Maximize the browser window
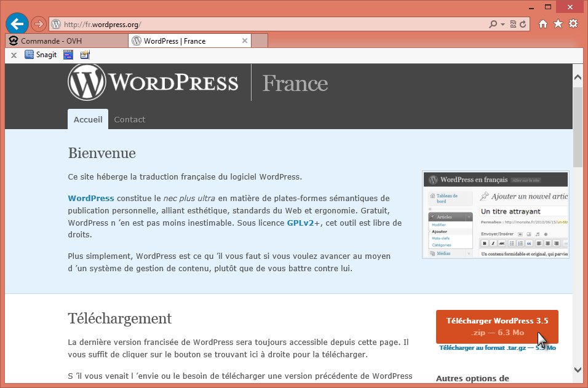The image size is (588, 388). tap(548, 7)
